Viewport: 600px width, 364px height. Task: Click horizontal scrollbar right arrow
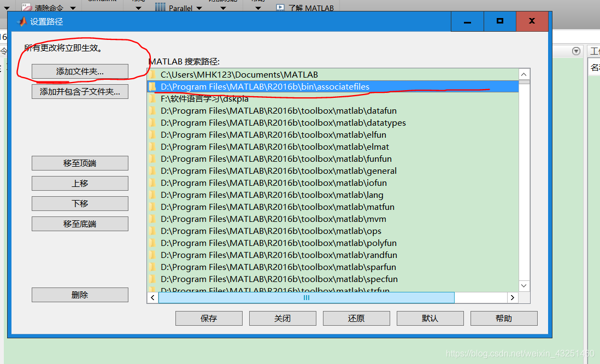pos(513,297)
